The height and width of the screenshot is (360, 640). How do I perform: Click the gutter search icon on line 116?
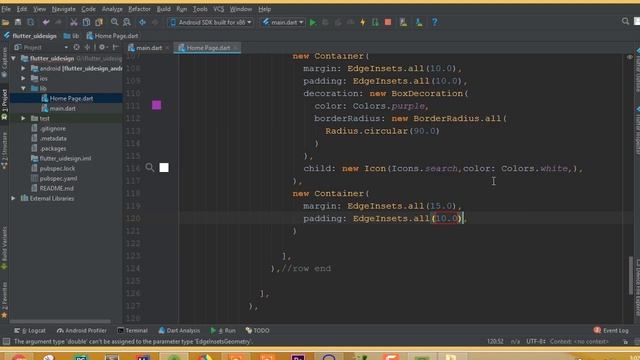[x=150, y=167]
